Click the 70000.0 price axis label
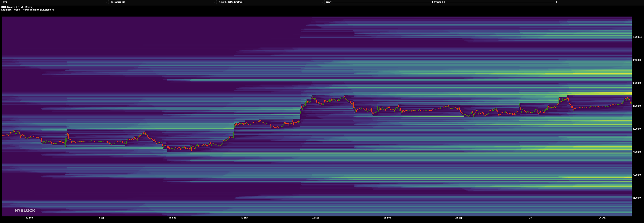 637,175
